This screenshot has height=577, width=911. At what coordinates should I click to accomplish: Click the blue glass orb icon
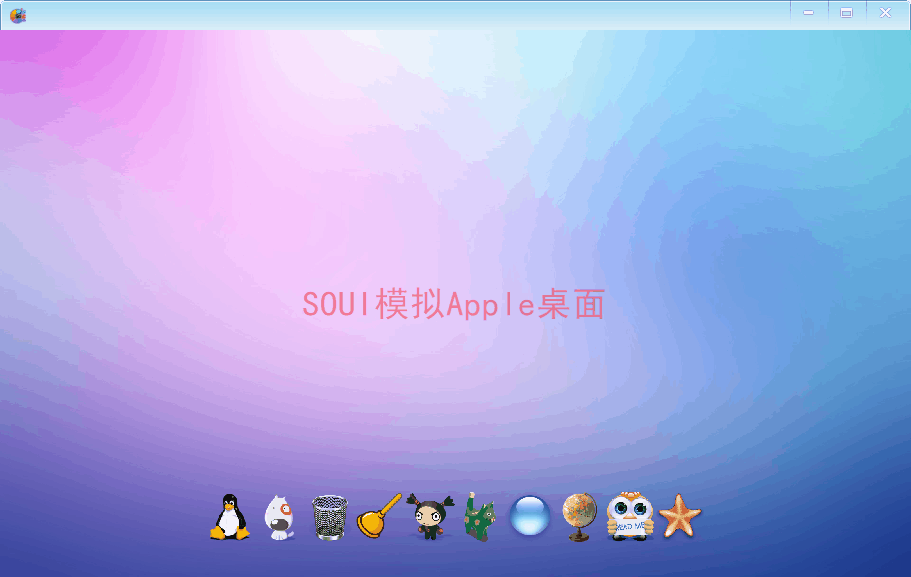click(529, 515)
